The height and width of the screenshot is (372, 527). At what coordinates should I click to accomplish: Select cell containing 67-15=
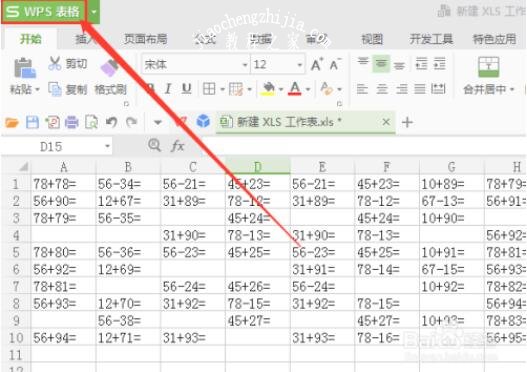click(x=452, y=270)
